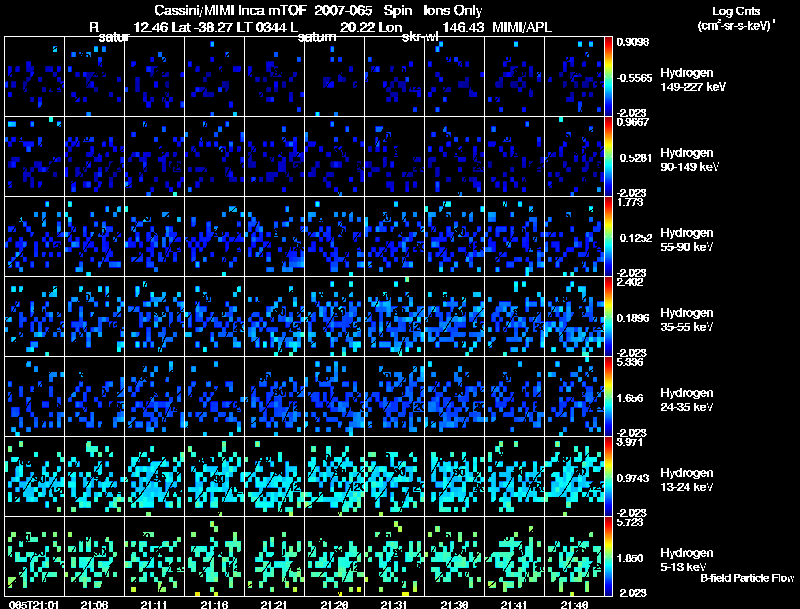Open the 90-149 keV panel at 21:11
Viewport: 800px width, 609px height.
155,157
